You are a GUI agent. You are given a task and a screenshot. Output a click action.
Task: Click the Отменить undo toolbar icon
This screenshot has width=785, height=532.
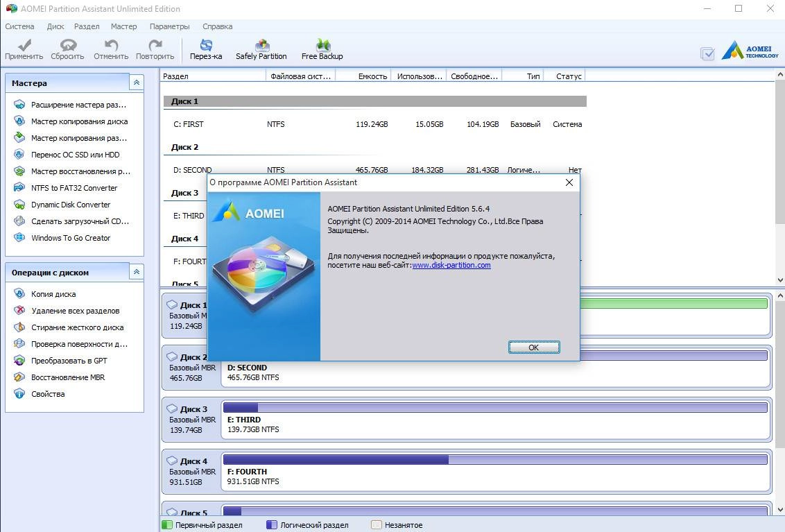coord(111,50)
